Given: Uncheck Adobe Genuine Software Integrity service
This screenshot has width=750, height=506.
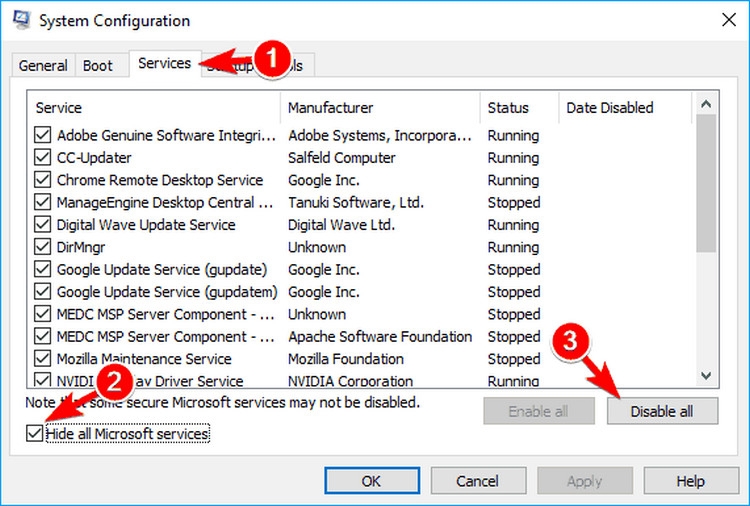Looking at the screenshot, I should 43,135.
